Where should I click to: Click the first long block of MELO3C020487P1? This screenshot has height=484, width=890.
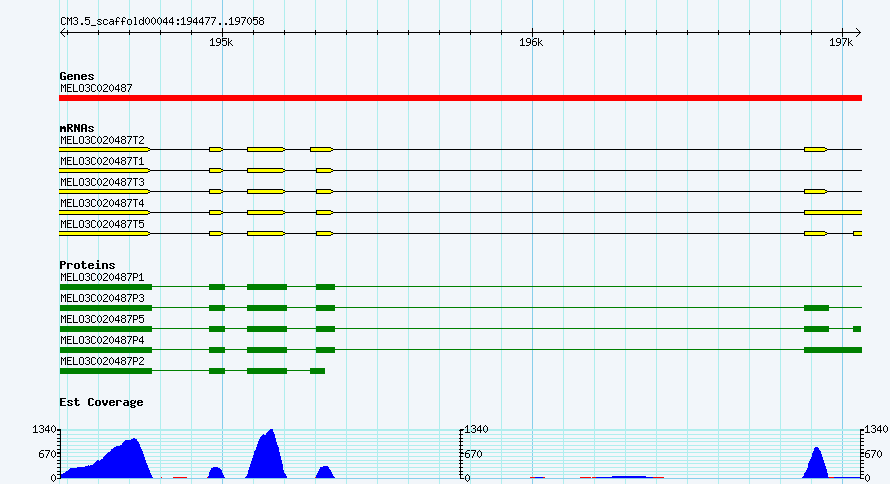point(106,287)
